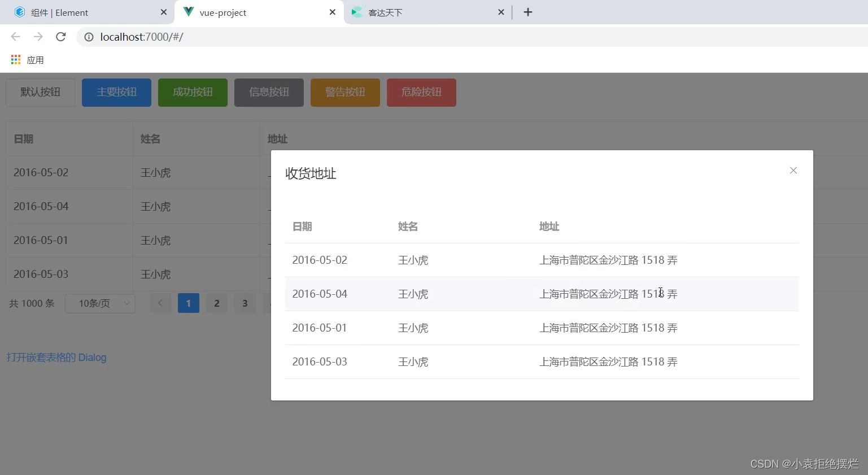Click 王小虎 in the dialog's 2016-05-03 row

413,362
